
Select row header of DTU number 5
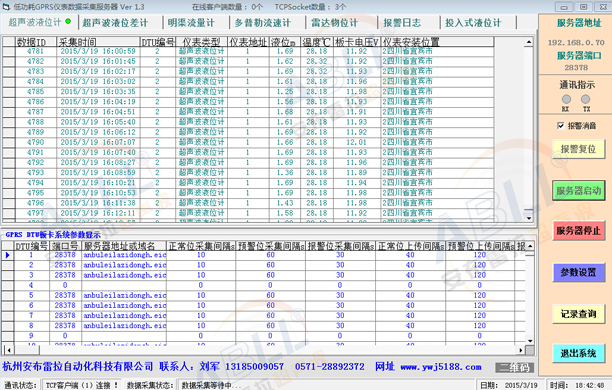pyautogui.click(x=8, y=296)
